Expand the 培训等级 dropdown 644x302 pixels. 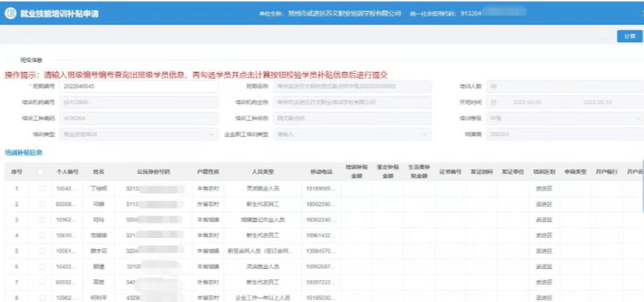point(637,118)
